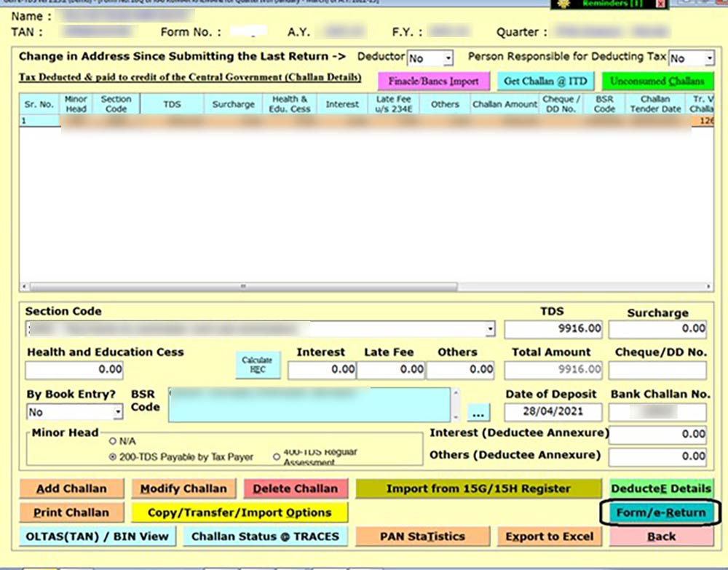
Task: Open the By Book Entry dropdown
Action: pos(119,412)
